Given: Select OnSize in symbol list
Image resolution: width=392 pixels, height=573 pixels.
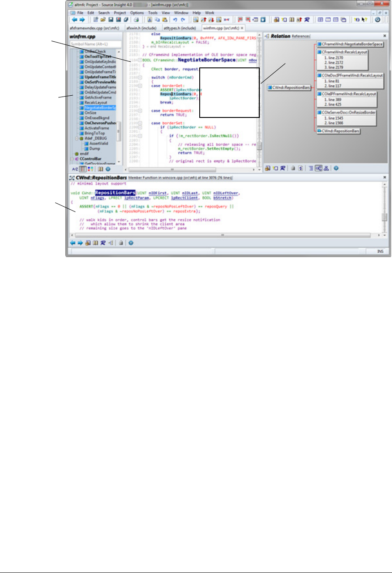Looking at the screenshot, I should click(90, 113).
